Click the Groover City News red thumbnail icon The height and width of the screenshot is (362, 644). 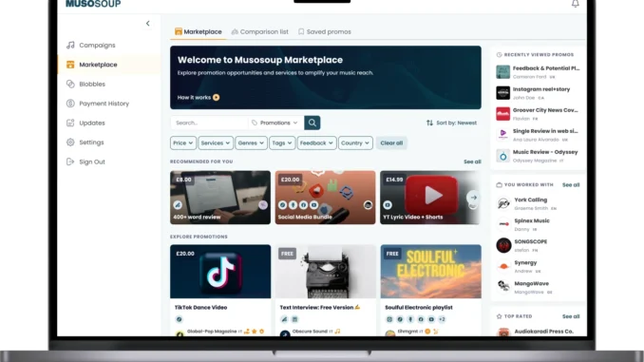502,114
